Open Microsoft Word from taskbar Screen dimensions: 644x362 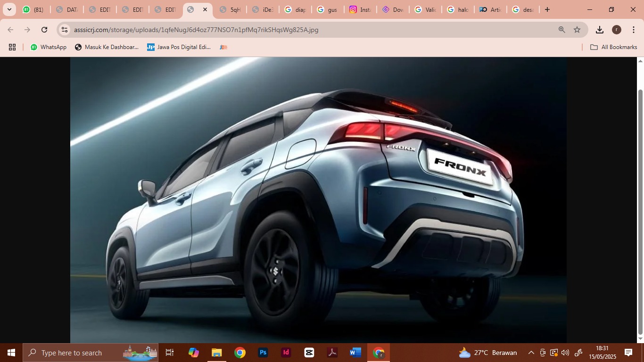click(355, 353)
